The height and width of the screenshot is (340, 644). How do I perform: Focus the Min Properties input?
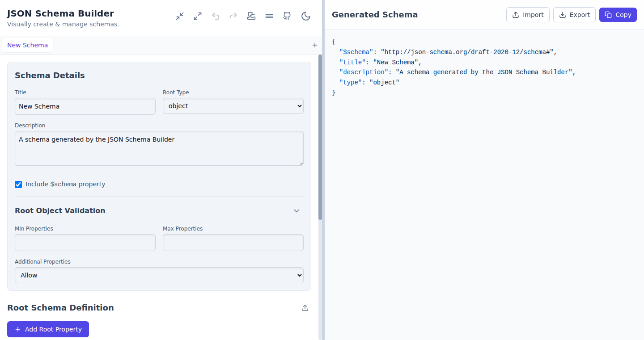pos(85,243)
